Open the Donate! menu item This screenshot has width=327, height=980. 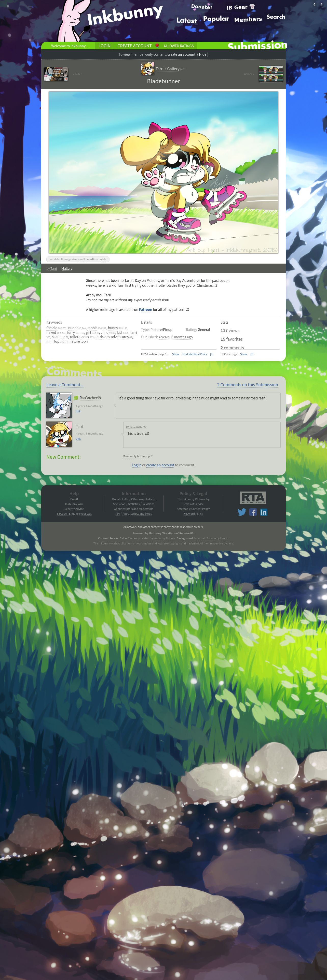pos(201,7)
